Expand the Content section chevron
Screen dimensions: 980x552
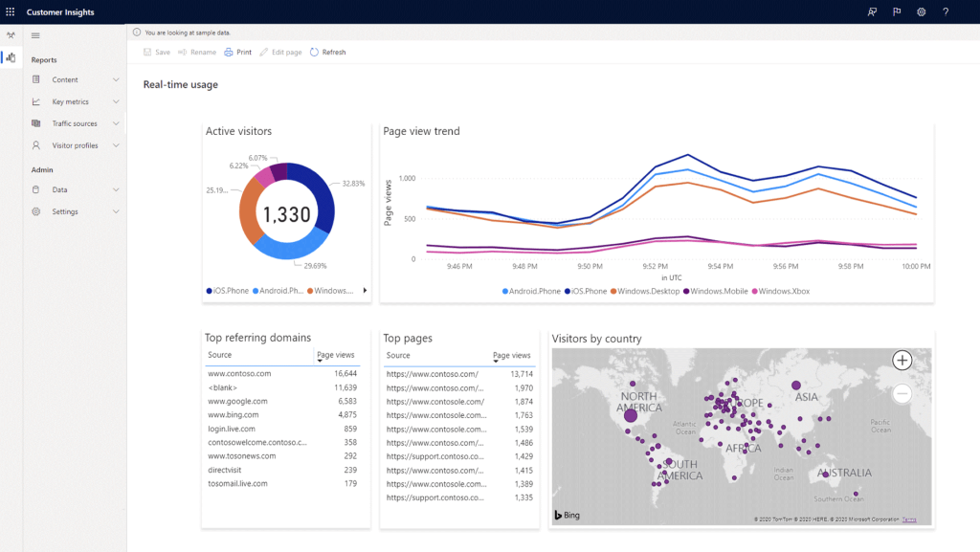pyautogui.click(x=116, y=79)
